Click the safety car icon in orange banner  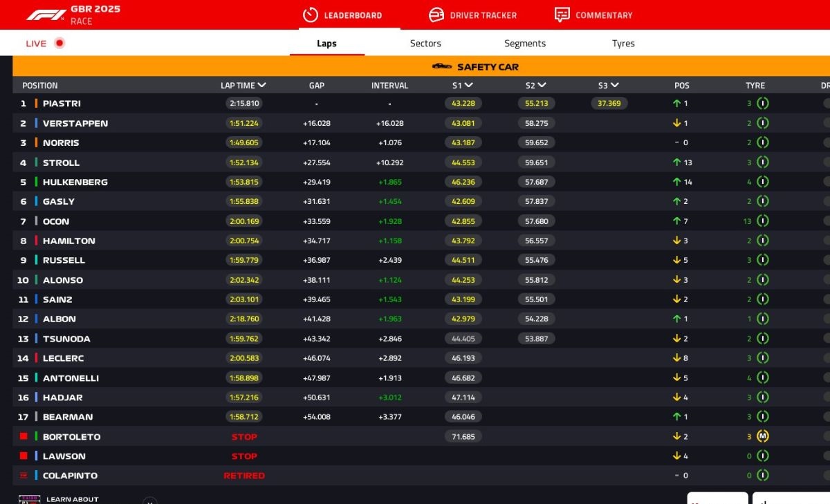pyautogui.click(x=442, y=66)
